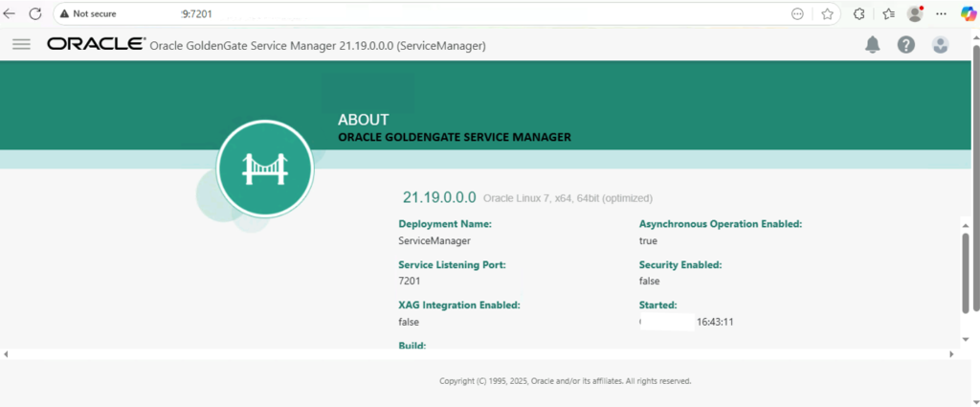The height and width of the screenshot is (407, 980).
Task: Click the Not secure site info badge
Action: (87, 13)
